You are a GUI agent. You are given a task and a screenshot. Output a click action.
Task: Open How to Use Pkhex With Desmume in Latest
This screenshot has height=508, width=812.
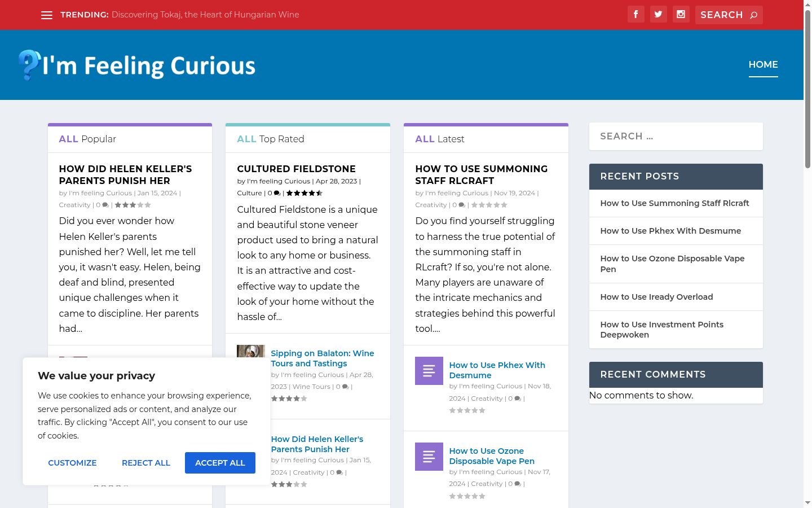tap(497, 370)
